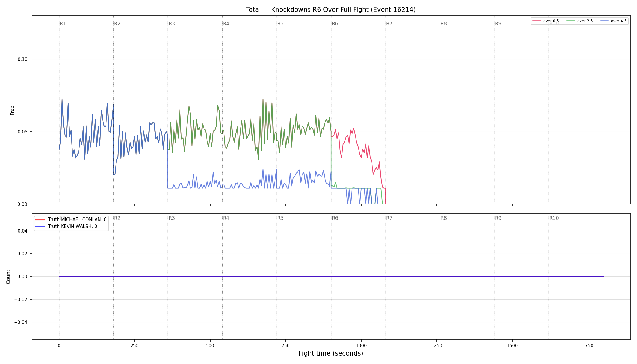Click the blue 'over 4.5' legend line swatch
Screen dimensions: 637x364
tap(604, 21)
